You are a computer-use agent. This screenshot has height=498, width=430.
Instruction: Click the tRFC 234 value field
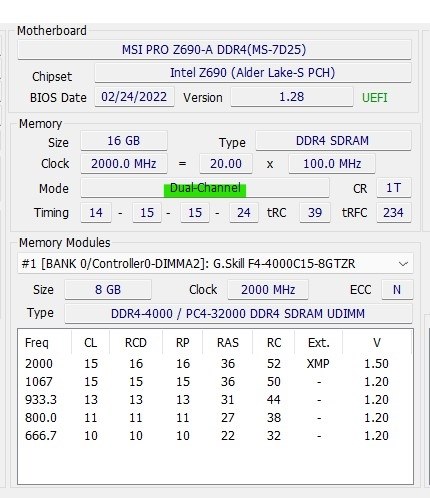click(x=394, y=213)
